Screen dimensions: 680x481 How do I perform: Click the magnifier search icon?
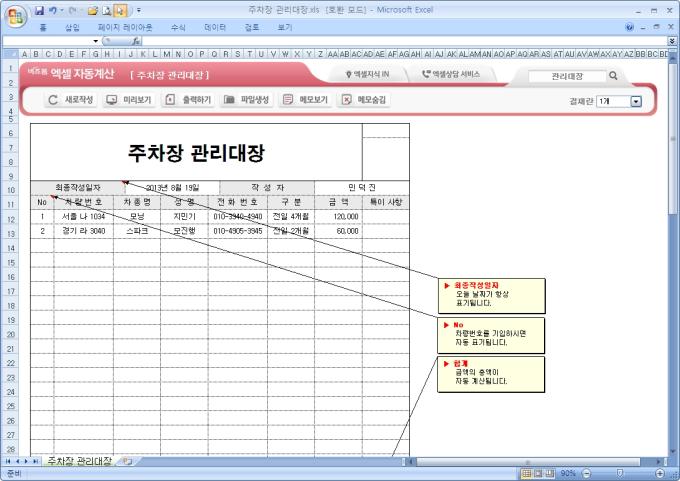[613, 76]
